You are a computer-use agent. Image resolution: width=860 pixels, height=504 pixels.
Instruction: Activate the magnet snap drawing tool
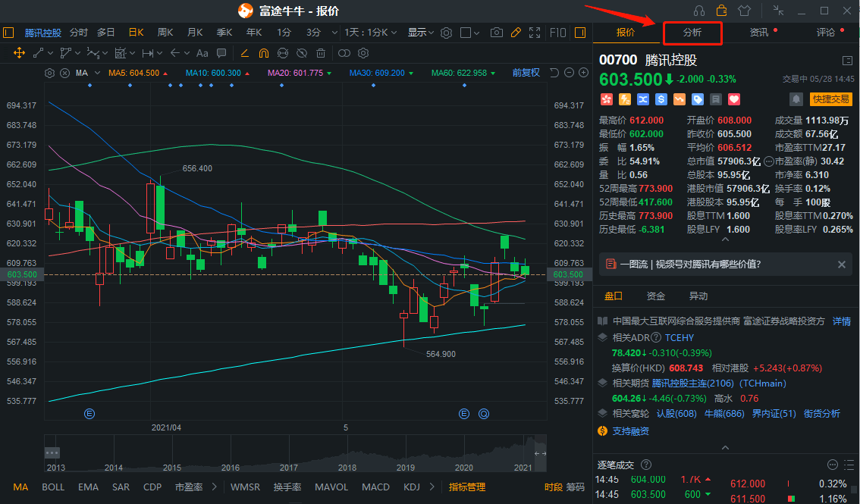tap(263, 53)
